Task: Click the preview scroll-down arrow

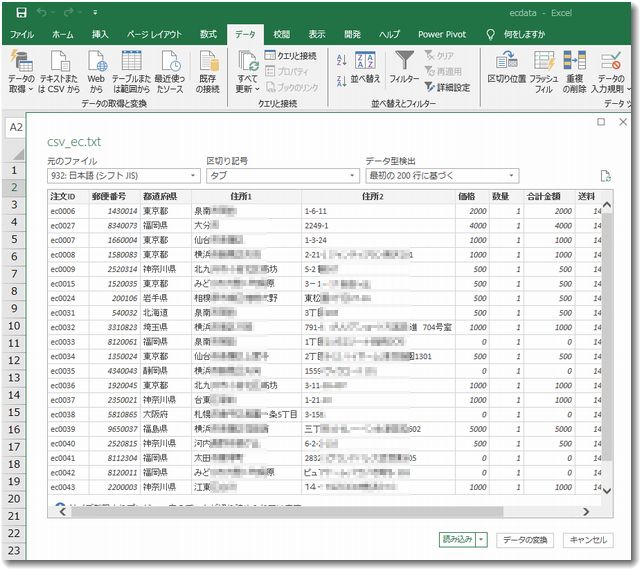Action: click(607, 490)
